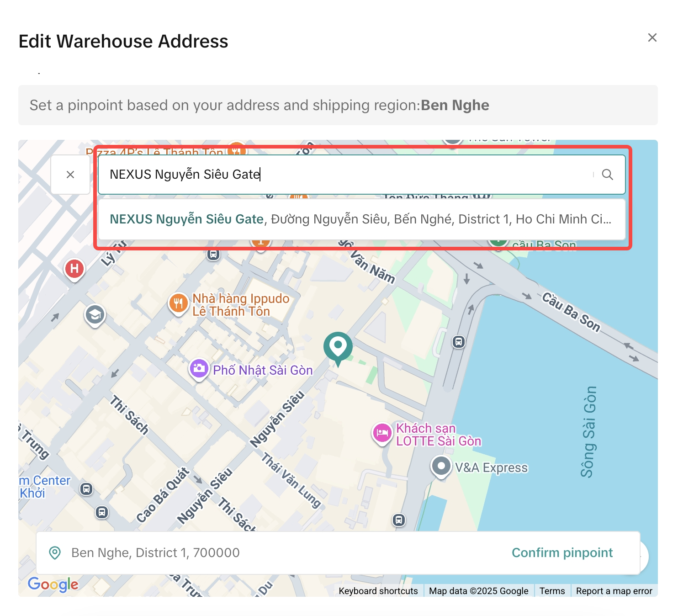
Task: Click the Nhà hàng Ippudo restaurant marker
Action: [178, 303]
